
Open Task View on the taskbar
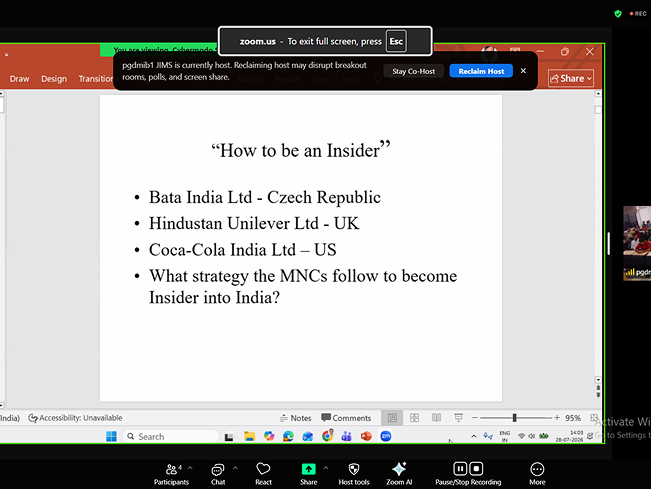pos(229,437)
